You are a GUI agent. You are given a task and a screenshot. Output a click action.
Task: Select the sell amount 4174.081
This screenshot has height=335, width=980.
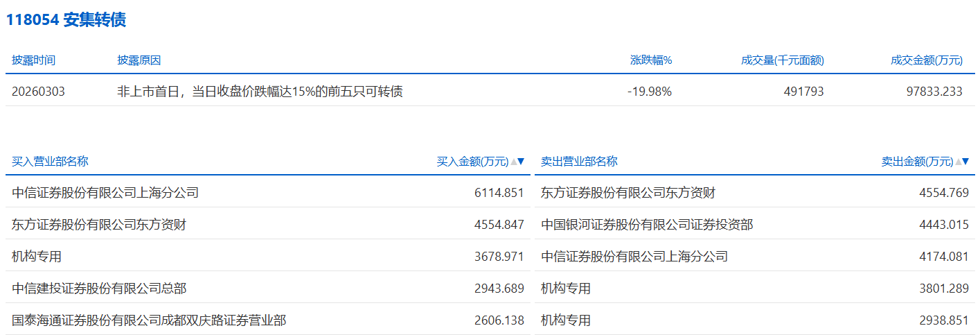click(944, 257)
